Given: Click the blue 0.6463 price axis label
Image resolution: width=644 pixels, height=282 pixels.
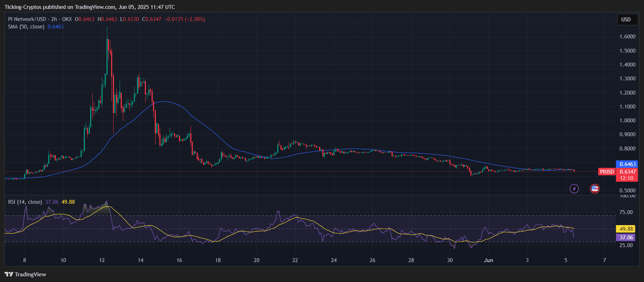Looking at the screenshot, I should [x=627, y=164].
